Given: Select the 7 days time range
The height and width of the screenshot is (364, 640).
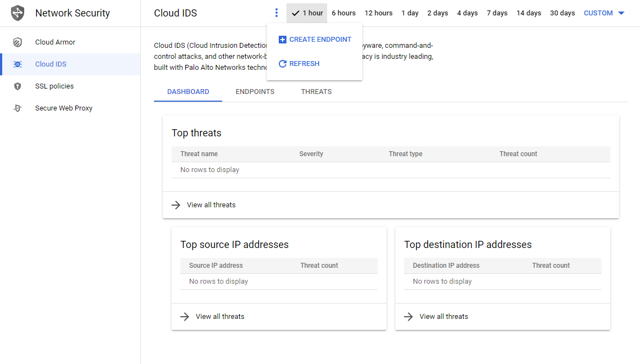Looking at the screenshot, I should pos(497,13).
